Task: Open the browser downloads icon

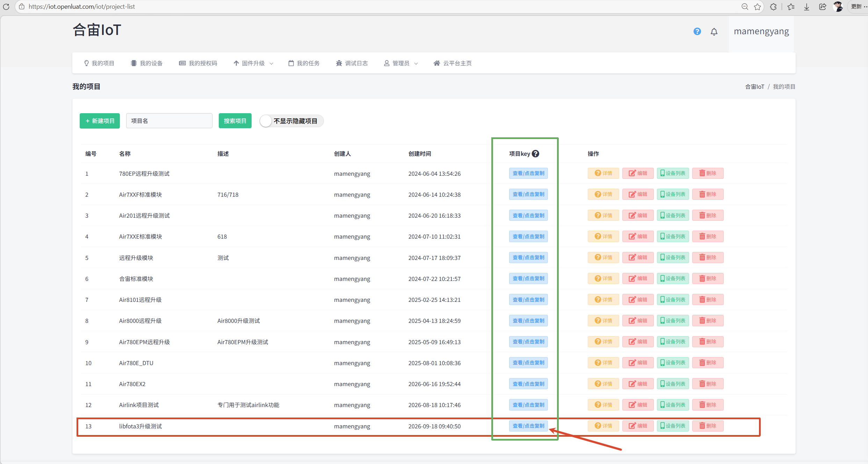Action: (x=806, y=7)
